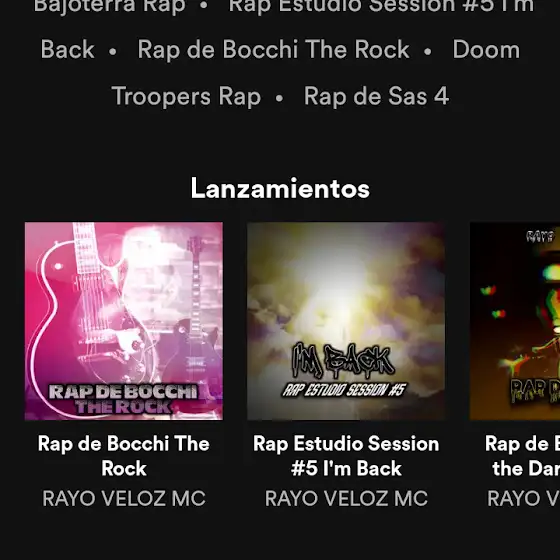Open the I'm Back cloudy album cover
Image resolution: width=560 pixels, height=560 pixels.
point(346,321)
